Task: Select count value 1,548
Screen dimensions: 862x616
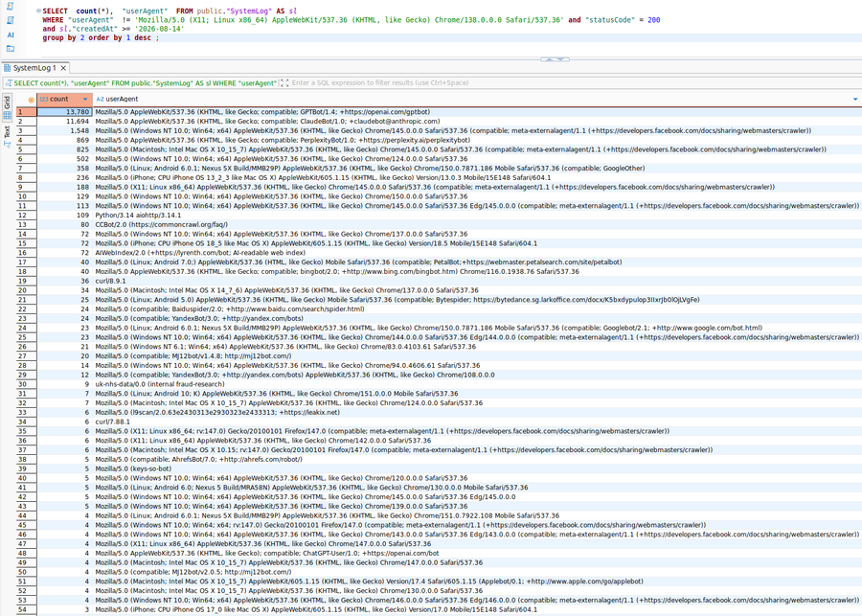Action: pos(64,130)
